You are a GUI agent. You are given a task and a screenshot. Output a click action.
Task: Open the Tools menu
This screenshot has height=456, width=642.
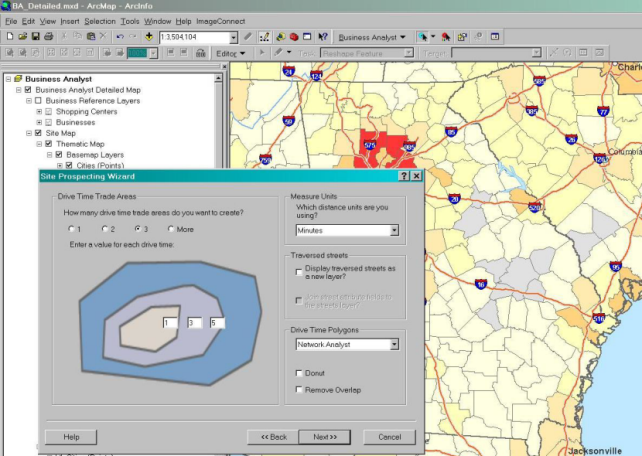pyautogui.click(x=130, y=21)
